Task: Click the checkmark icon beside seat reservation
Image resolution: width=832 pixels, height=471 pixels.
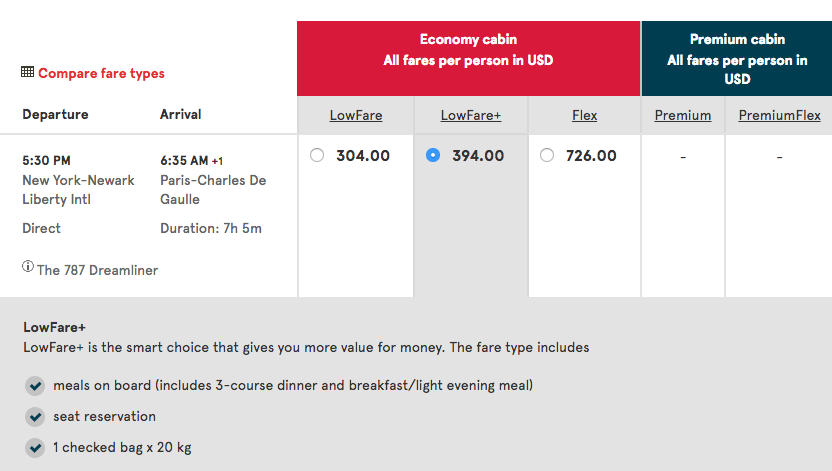Action: [x=35, y=416]
